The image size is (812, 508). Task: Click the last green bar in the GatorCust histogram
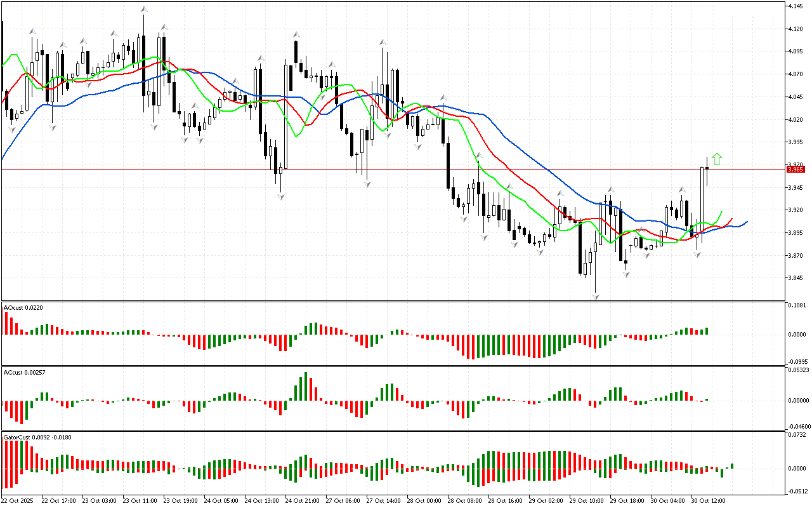[731, 466]
